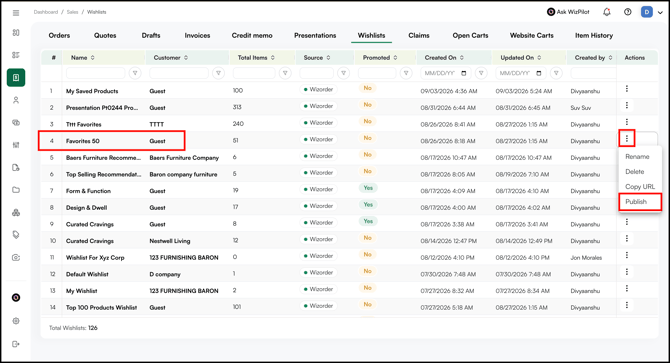This screenshot has height=363, width=670.
Task: Switch to the Orders tab
Action: [x=59, y=35]
